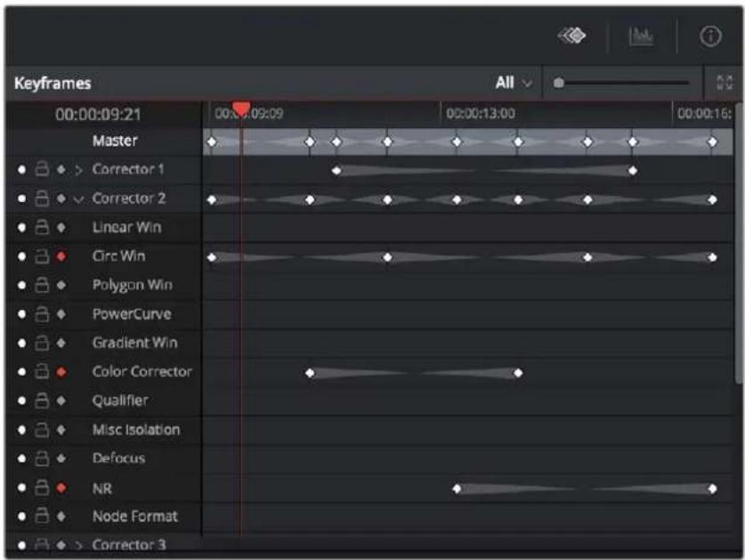
Task: Collapse the Corrector 2 track
Action: pyautogui.click(x=79, y=199)
